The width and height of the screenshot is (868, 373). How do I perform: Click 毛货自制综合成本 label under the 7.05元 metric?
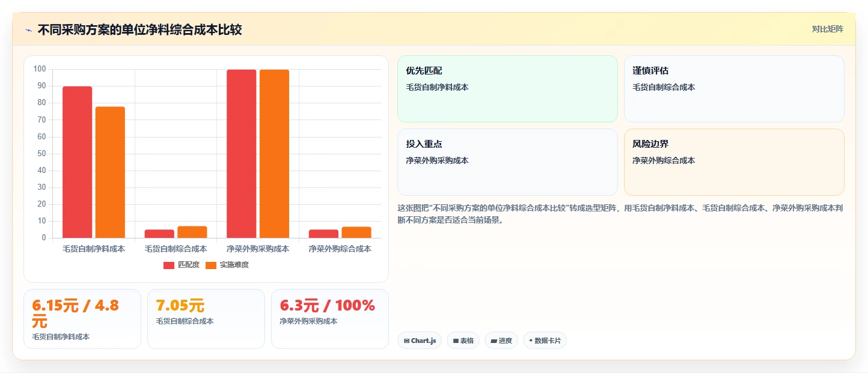tap(185, 321)
